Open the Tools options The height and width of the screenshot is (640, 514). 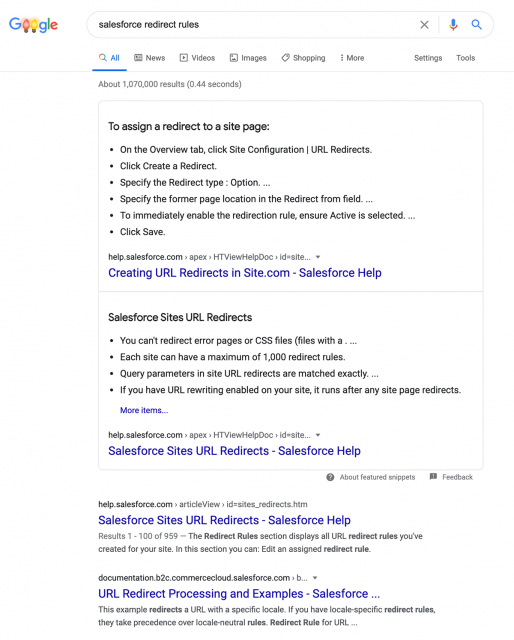click(x=465, y=58)
